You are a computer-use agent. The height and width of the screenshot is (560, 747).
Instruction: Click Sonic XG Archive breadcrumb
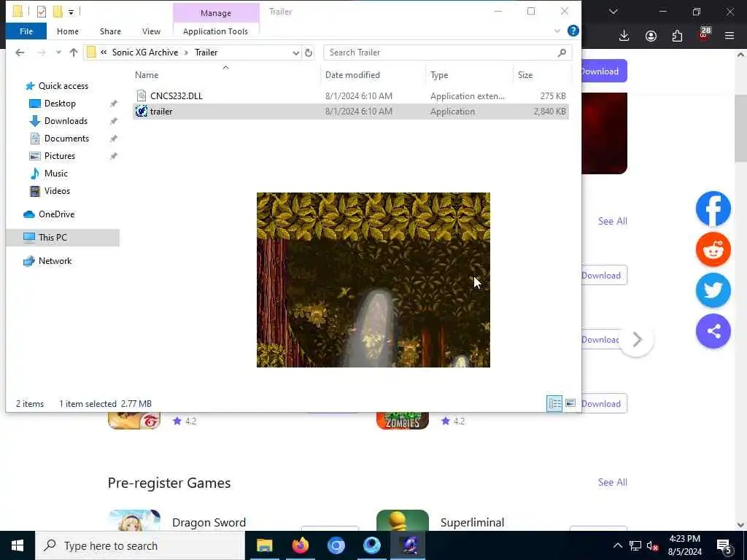(145, 52)
